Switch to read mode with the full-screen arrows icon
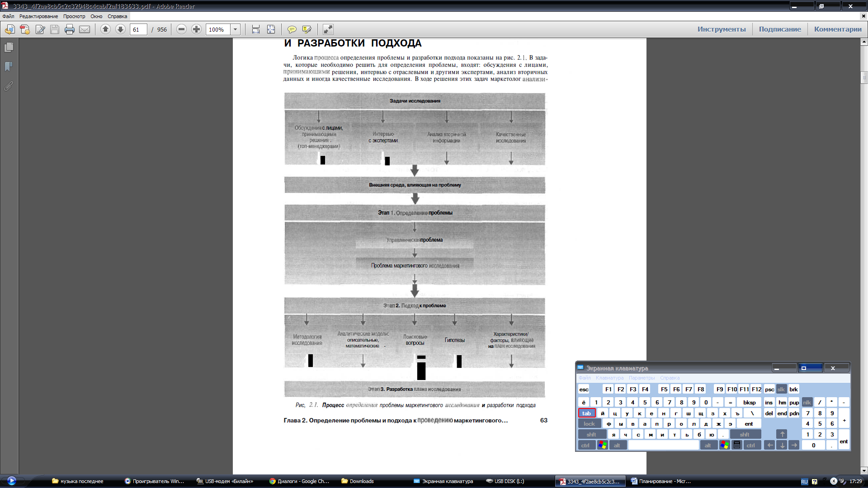868x488 pixels. [328, 29]
